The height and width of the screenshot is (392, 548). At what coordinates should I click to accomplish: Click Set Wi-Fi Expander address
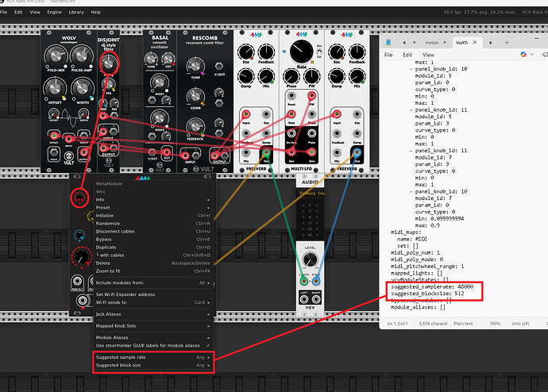click(153, 294)
